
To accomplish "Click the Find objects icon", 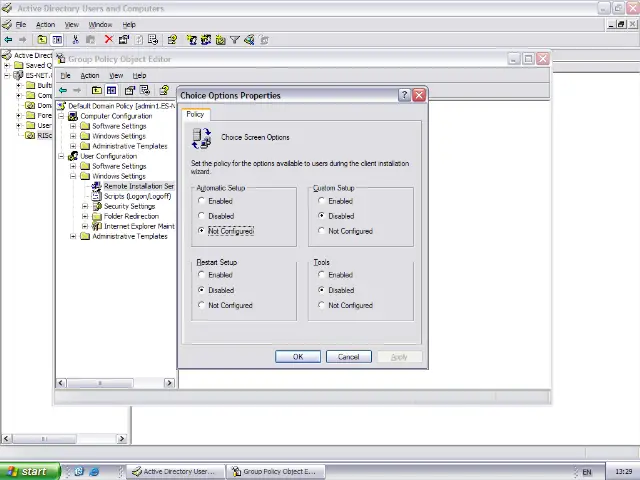I will pos(249,40).
